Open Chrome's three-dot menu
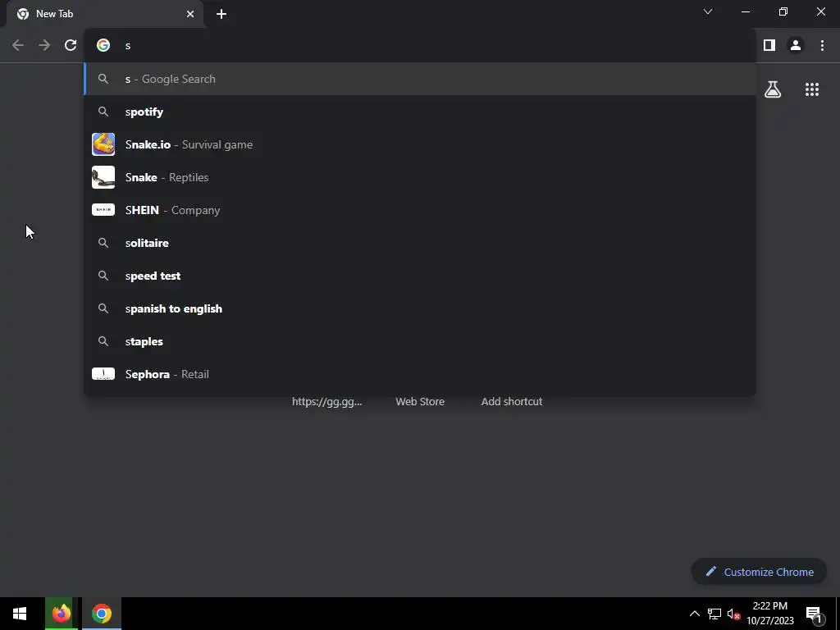This screenshot has height=630, width=840. [x=822, y=46]
